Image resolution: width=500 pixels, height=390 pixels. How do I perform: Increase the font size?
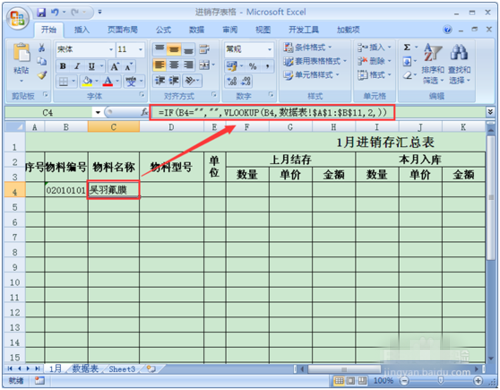click(x=114, y=66)
